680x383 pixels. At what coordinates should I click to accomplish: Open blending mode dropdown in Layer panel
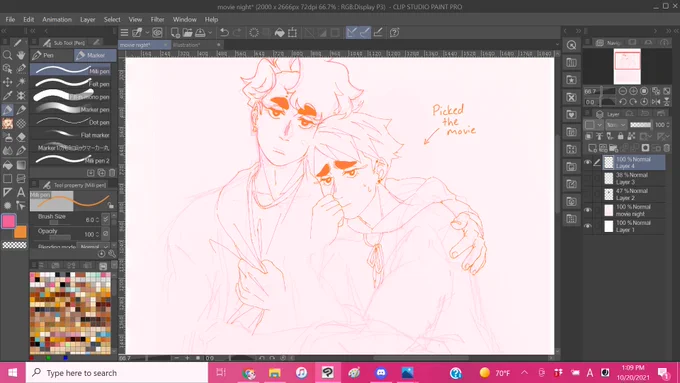[616, 125]
